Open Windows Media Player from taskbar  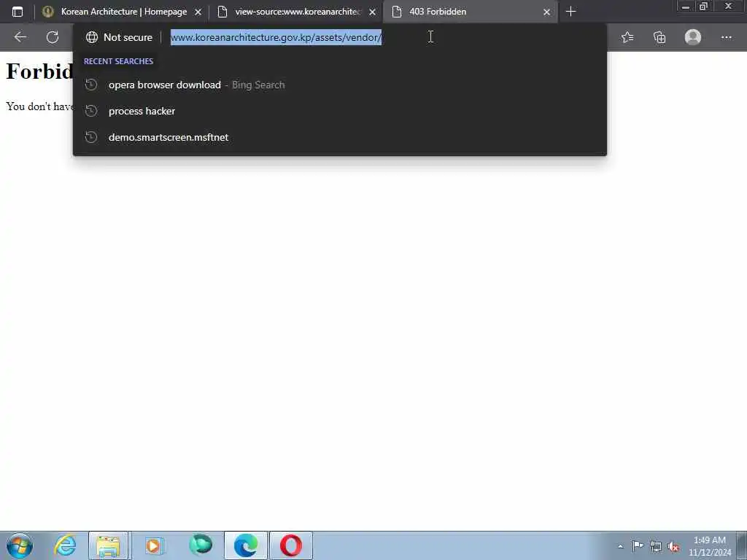(x=153, y=545)
